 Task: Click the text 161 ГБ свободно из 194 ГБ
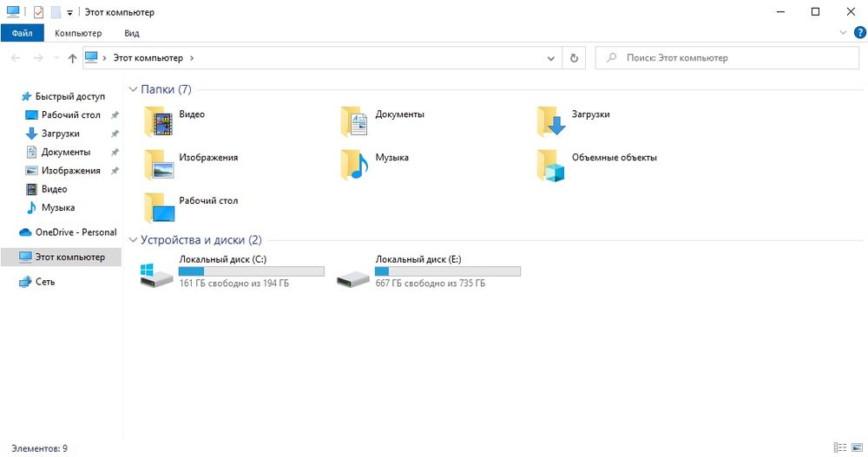[x=233, y=284]
